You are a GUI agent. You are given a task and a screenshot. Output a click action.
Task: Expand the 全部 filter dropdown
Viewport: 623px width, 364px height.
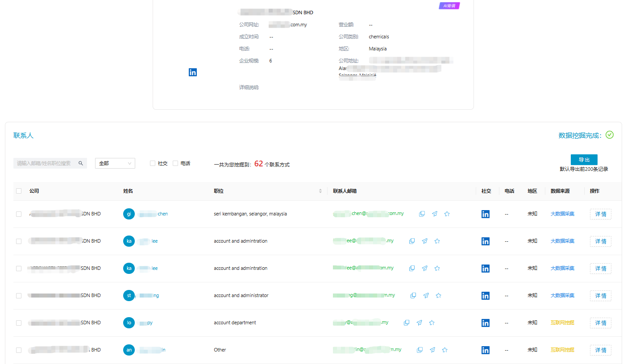tap(115, 164)
